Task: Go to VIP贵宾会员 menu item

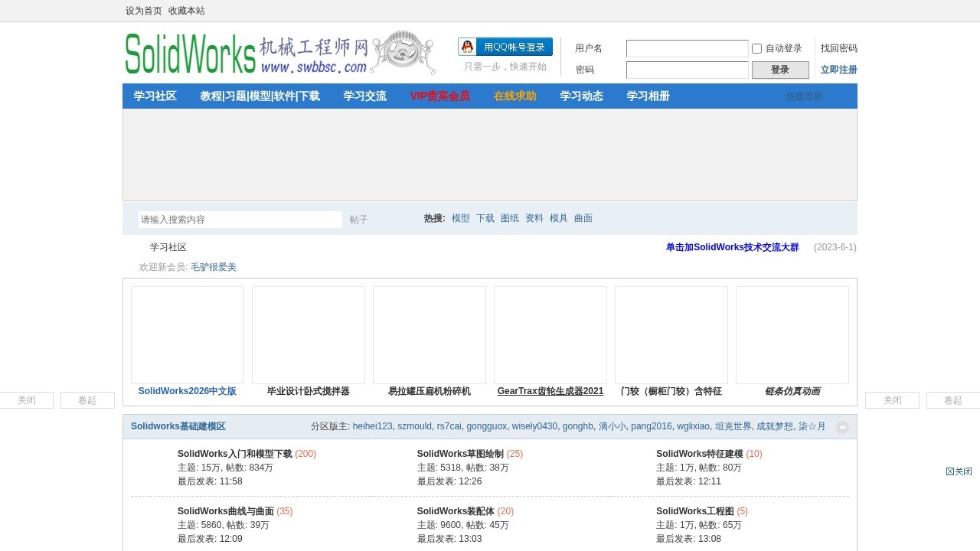Action: coord(439,96)
